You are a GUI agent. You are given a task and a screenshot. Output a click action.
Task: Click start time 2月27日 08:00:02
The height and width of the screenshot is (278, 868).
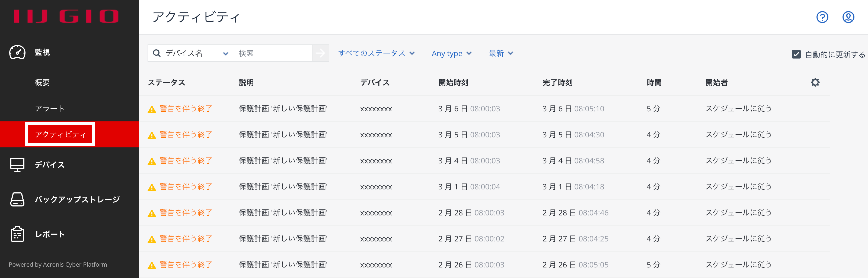coord(471,238)
